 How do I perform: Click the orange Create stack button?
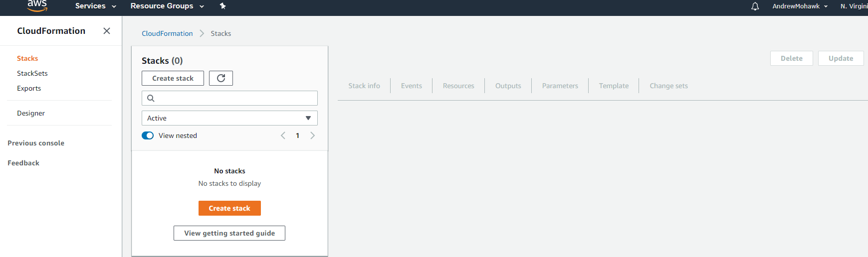tap(229, 208)
